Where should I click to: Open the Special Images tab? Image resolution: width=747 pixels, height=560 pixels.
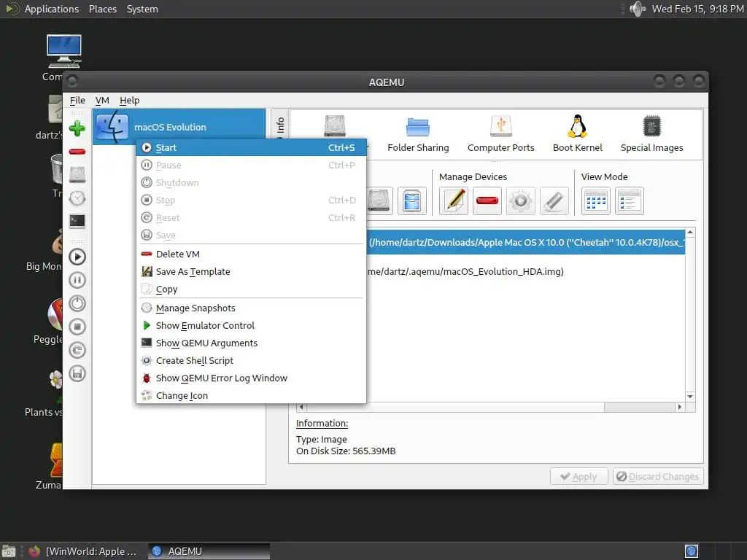coord(651,135)
